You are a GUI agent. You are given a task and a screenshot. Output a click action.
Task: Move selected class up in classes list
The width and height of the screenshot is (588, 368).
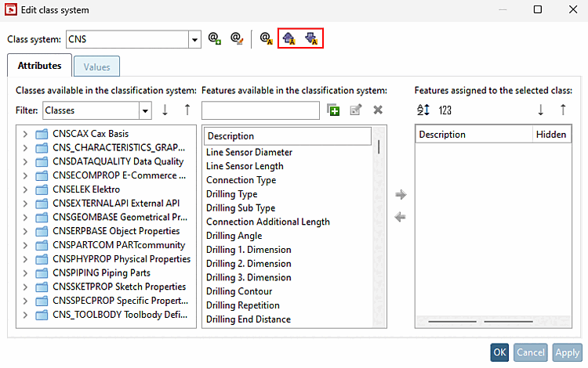tap(187, 110)
